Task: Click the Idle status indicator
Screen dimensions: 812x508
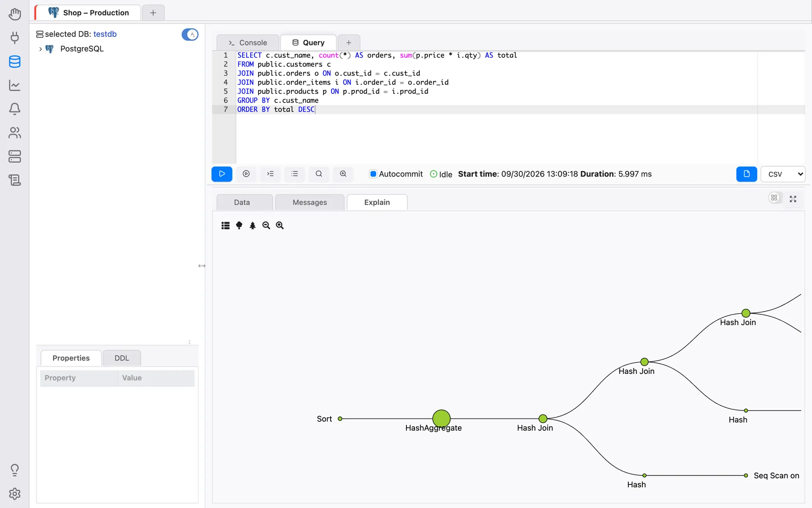Action: [441, 174]
